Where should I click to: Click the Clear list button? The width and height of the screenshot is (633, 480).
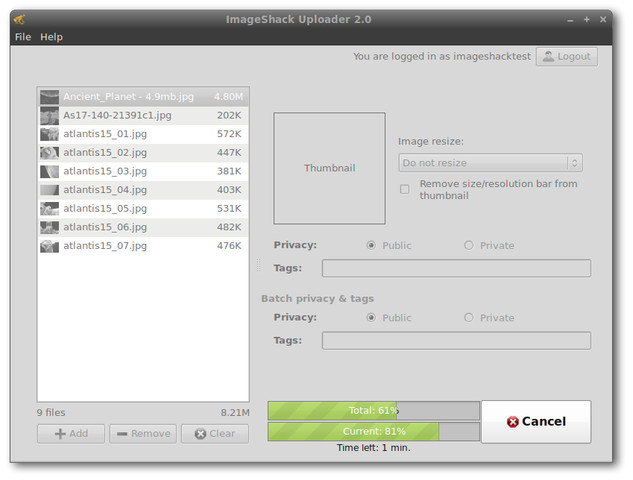[215, 434]
